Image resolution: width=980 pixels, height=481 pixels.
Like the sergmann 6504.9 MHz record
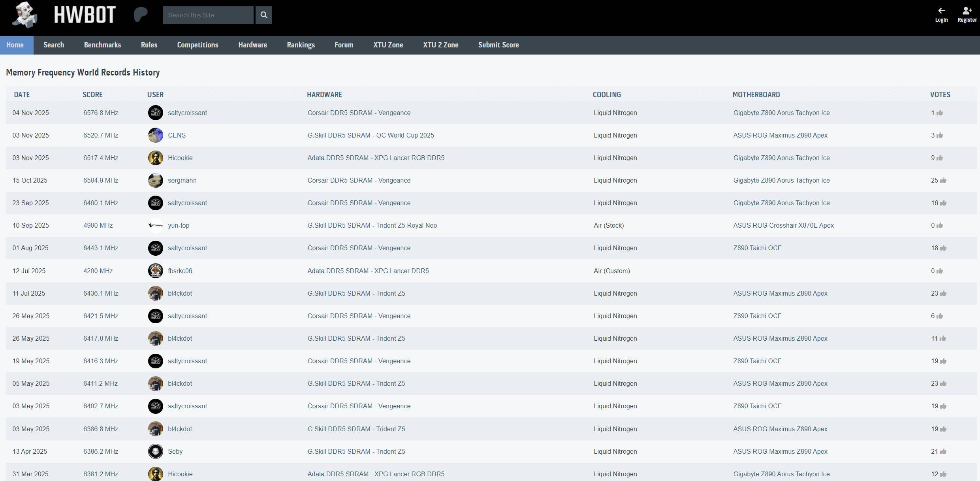click(943, 181)
